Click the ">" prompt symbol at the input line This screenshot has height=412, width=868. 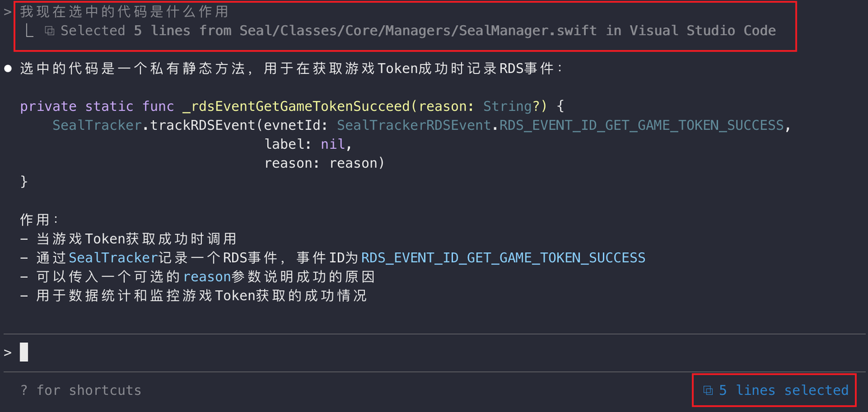tap(8, 352)
